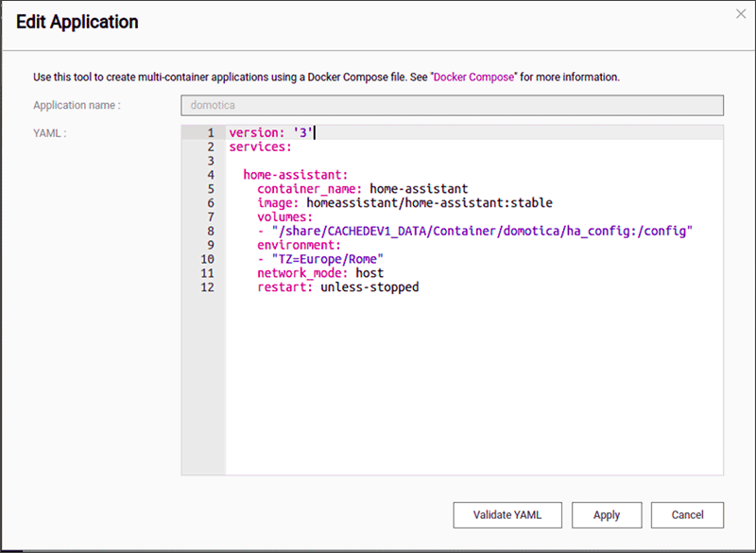This screenshot has height=553, width=756.
Task: Apply the application changes
Action: click(x=607, y=515)
